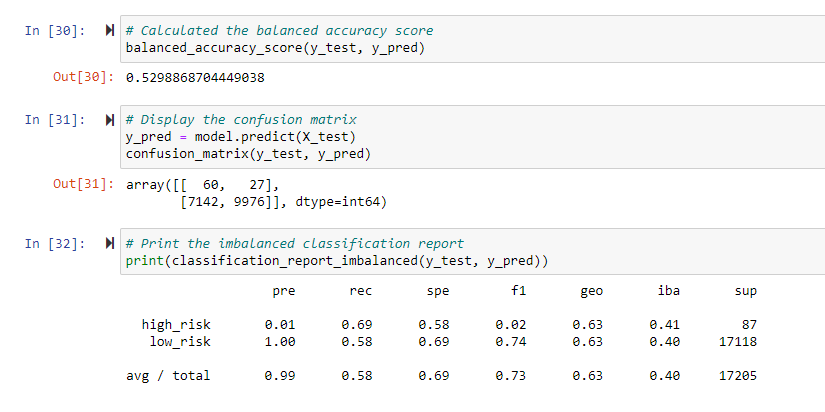This screenshot has width=825, height=412.
Task: Click high_risk geo value 0.63
Action: (588, 325)
